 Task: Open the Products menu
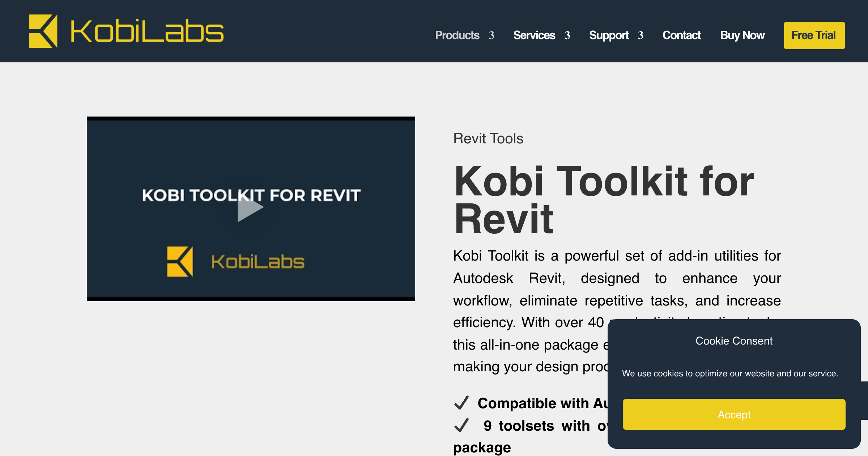[x=457, y=35]
